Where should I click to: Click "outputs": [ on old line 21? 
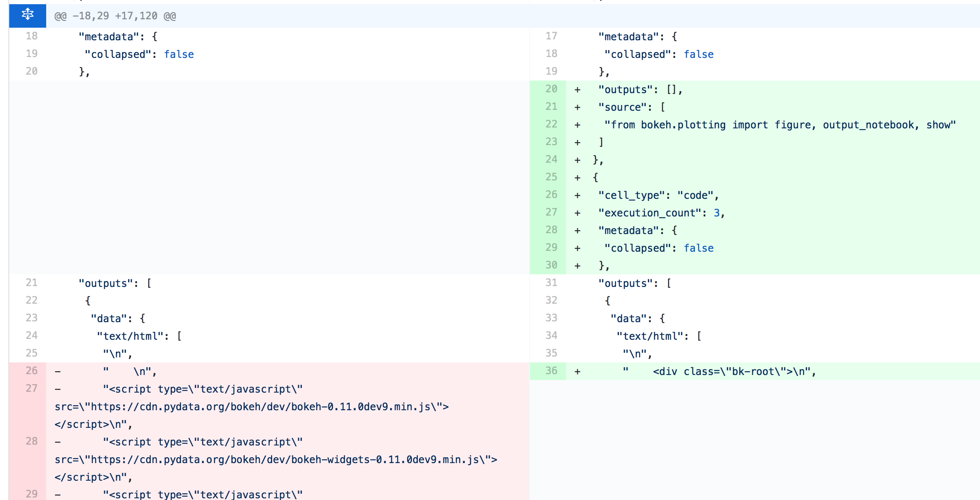click(x=115, y=284)
